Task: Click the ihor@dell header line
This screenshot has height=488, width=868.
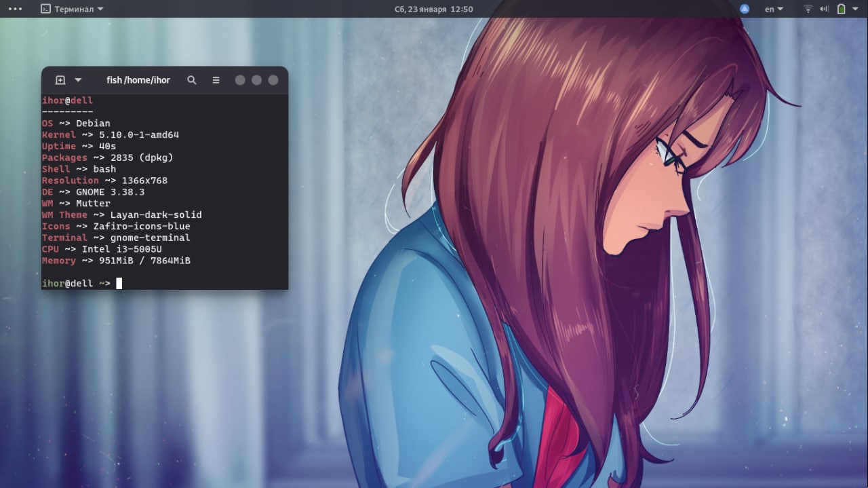Action: click(68, 100)
